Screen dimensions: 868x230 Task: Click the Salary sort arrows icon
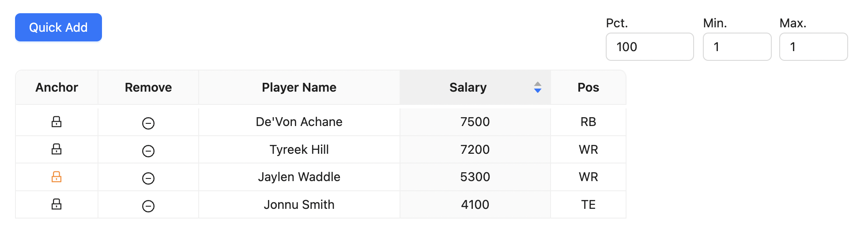click(x=537, y=87)
